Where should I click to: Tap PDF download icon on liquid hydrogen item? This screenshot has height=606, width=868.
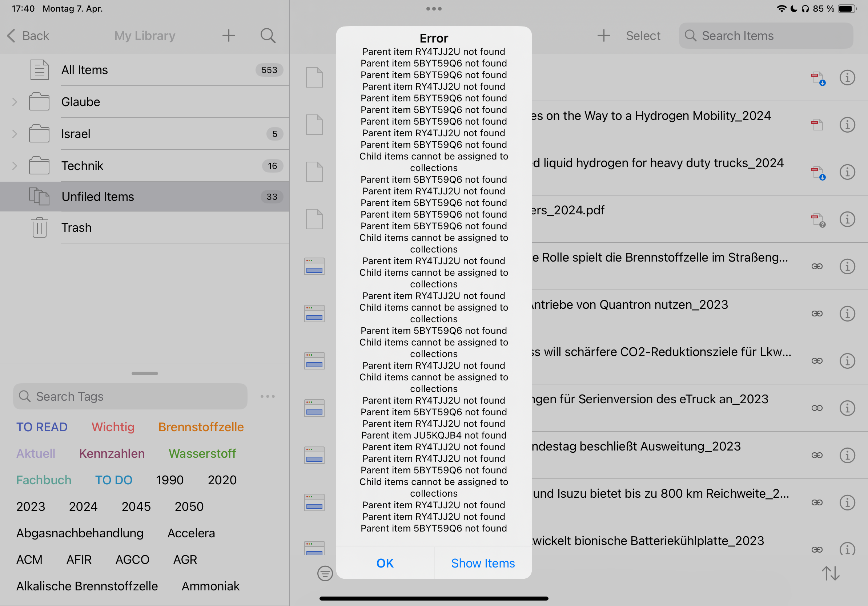pyautogui.click(x=818, y=173)
